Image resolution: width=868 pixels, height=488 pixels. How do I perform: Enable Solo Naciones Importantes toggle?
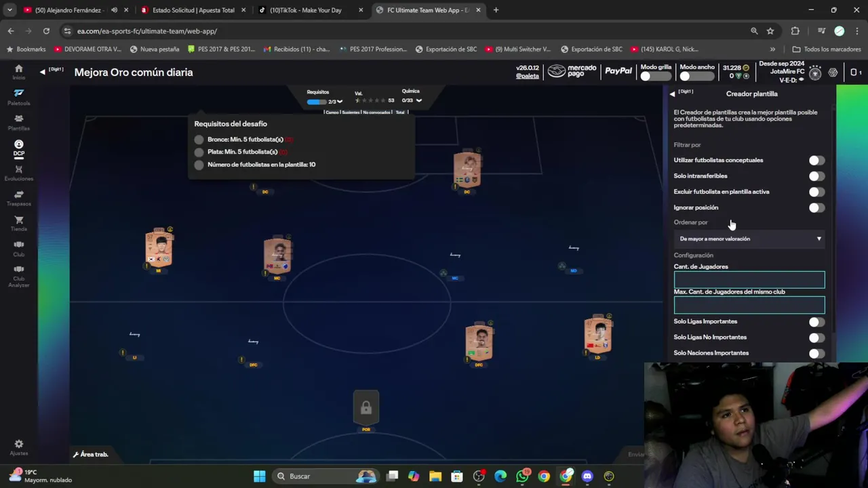(x=816, y=353)
